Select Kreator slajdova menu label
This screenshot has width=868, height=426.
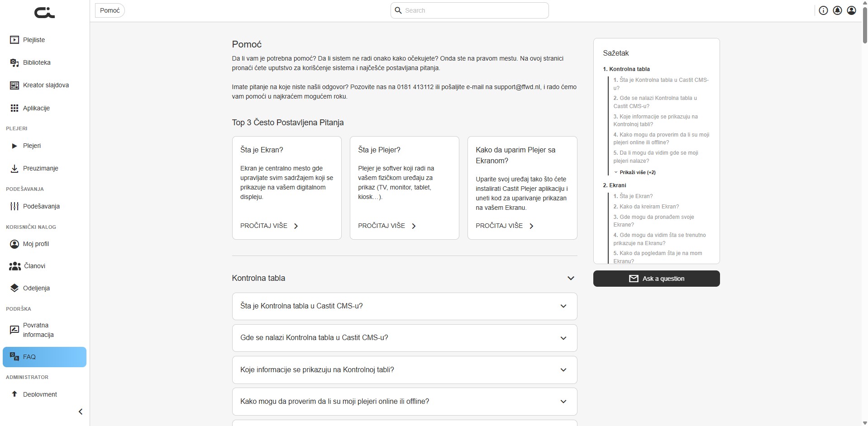[46, 85]
